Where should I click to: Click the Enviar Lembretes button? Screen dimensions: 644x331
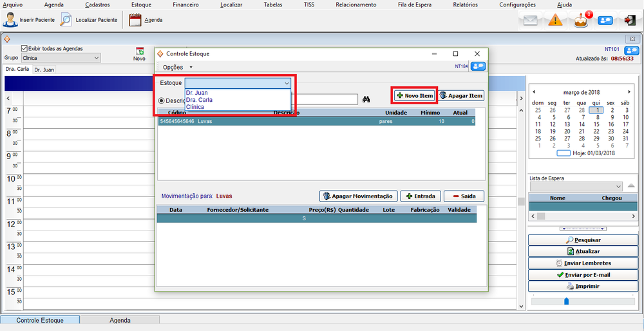pos(583,263)
